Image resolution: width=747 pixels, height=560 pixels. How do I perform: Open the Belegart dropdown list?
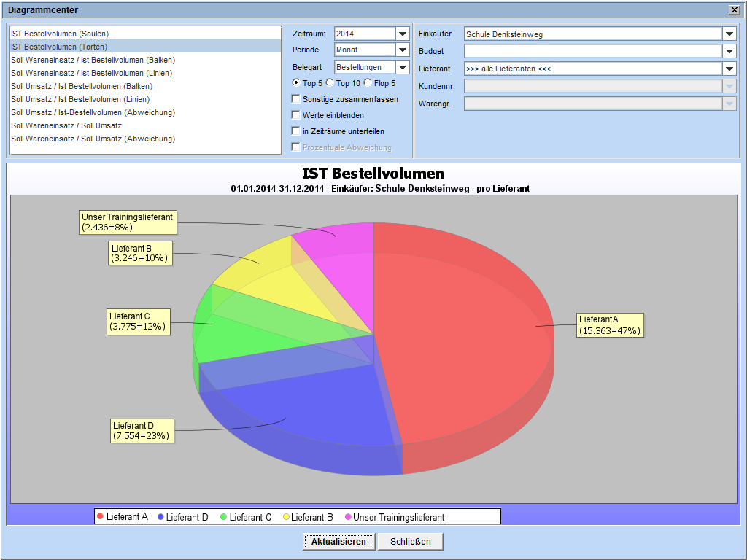coord(403,67)
